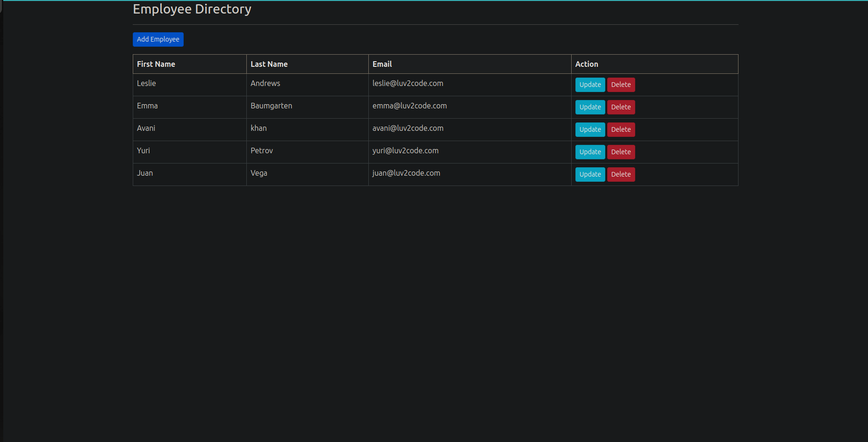Update Yuri Petrov's details
Screen dimensions: 868x442
590,152
